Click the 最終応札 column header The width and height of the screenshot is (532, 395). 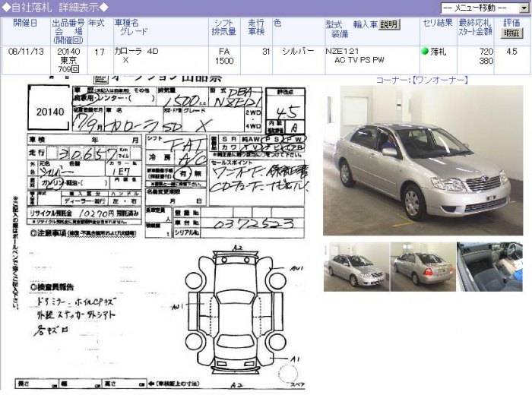(x=475, y=23)
